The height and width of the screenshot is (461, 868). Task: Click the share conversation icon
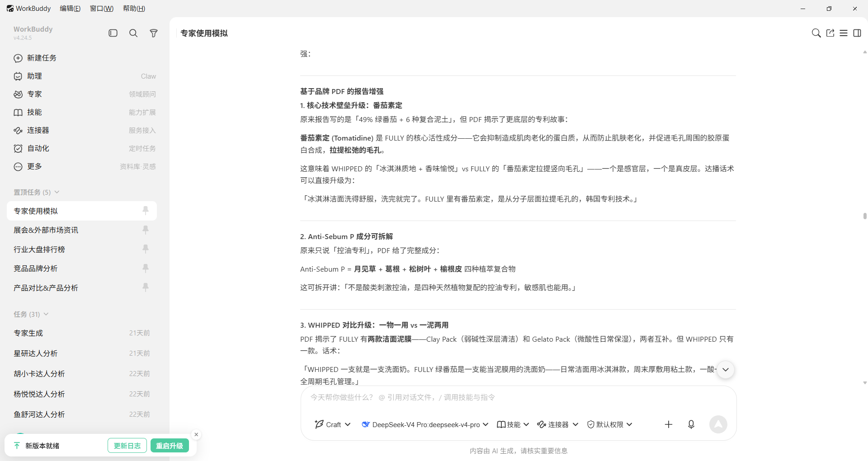(830, 33)
